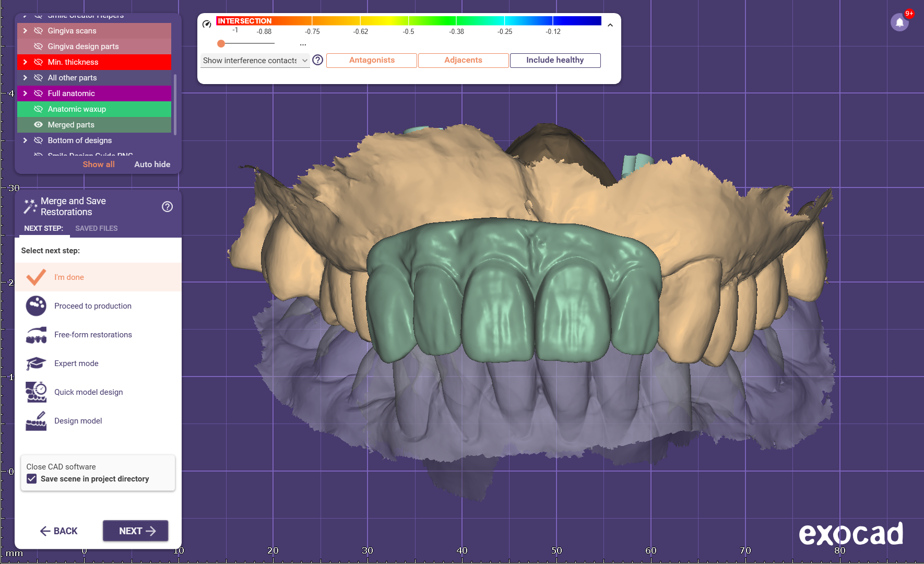Show the Anatomic waxup layer
Viewport: 924px width, 564px height.
point(38,109)
